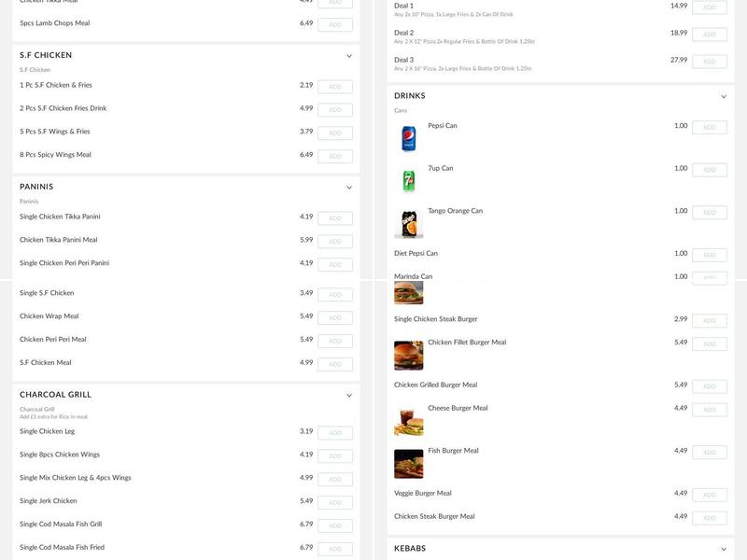Select the Chicken Wrap Meal item name
The width and height of the screenshot is (747, 560).
pos(49,316)
